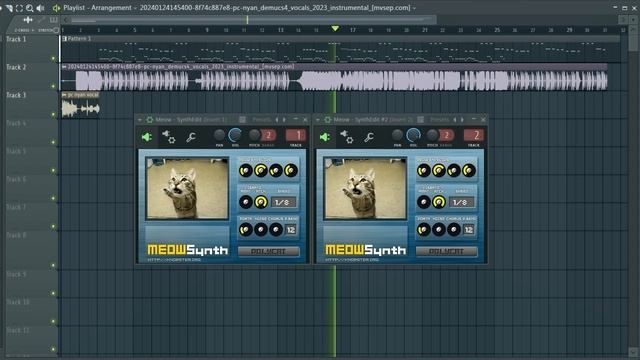Image resolution: width=640 pixels, height=360 pixels.
Task: Open the gear settings icon in Meow SynthEdit #2 title
Action: (x=327, y=120)
